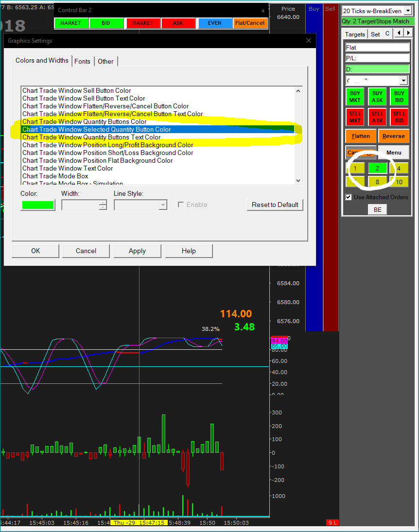The image size is (419, 532).
Task: Click the BUY MKT trade button
Action: [355, 97]
